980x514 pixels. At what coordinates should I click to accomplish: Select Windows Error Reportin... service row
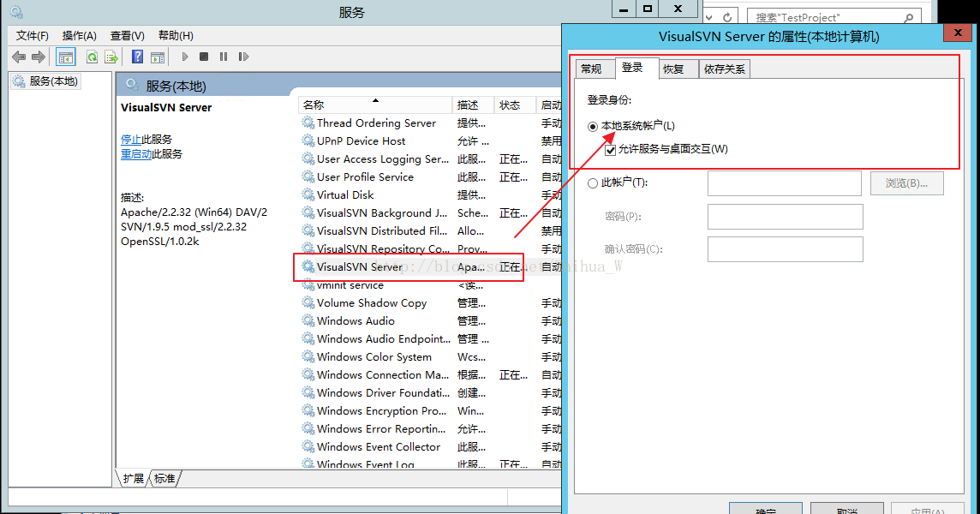[430, 429]
